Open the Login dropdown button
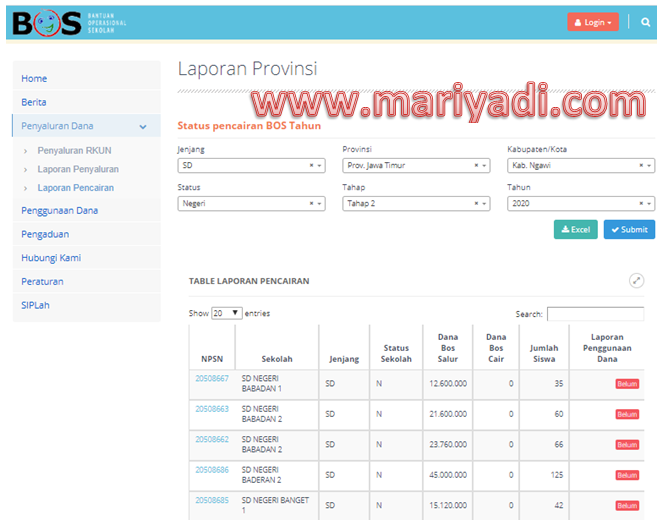Screen dimensions: 661x525 [x=593, y=22]
